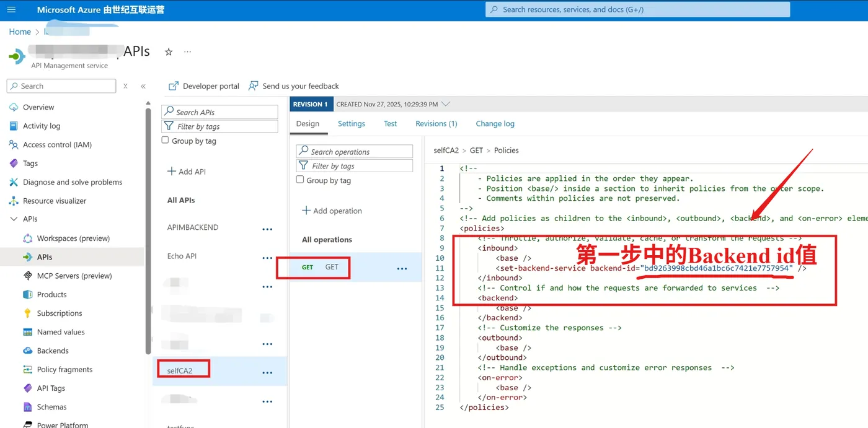The height and width of the screenshot is (428, 868).
Task: Open ellipsis menu for APIMBACKEND
Action: click(x=267, y=229)
